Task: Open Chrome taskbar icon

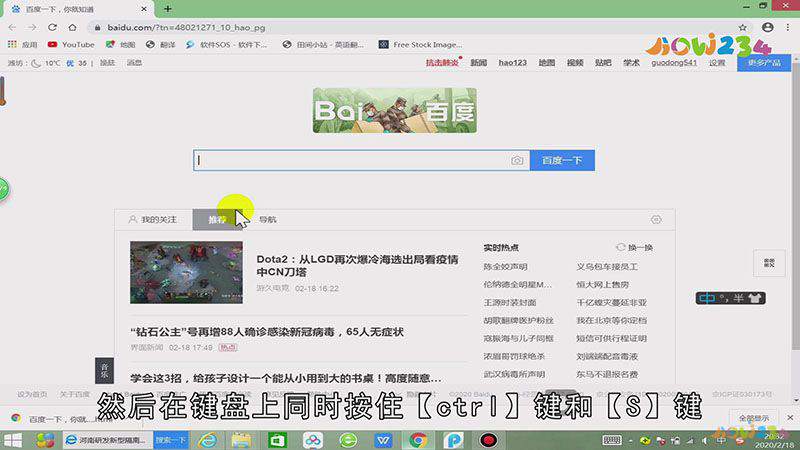Action: (x=418, y=440)
